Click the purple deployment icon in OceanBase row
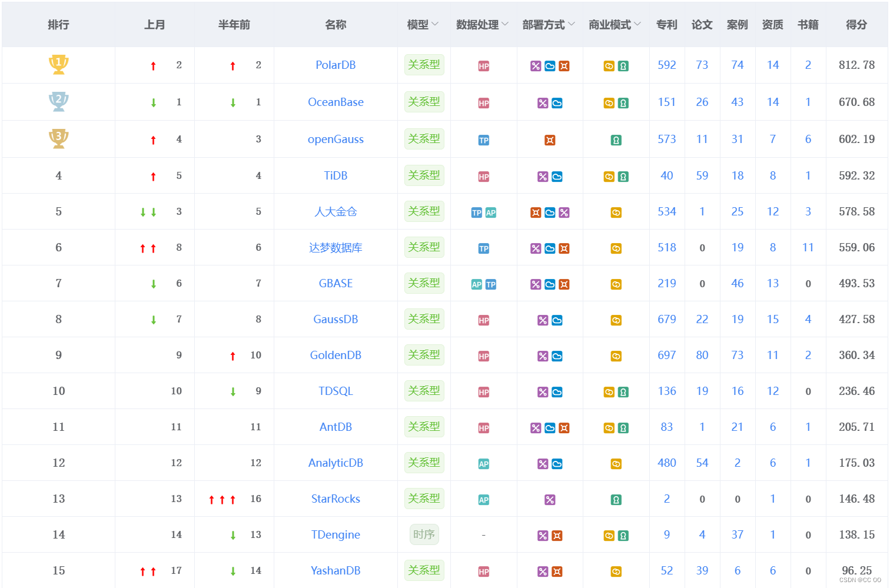The width and height of the screenshot is (890, 588). click(x=543, y=103)
